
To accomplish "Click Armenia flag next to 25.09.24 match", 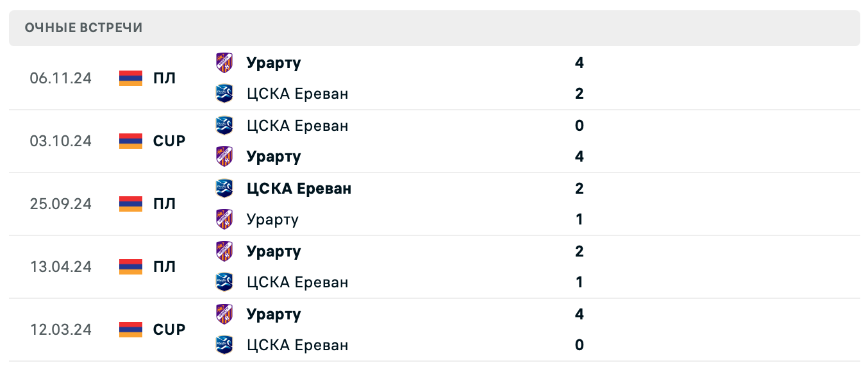I will pos(131,204).
